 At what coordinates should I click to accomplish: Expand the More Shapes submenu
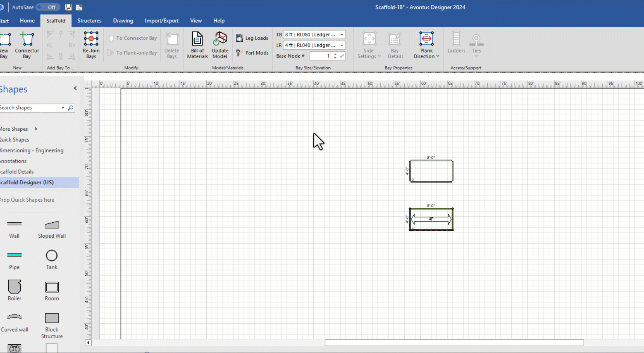click(36, 129)
